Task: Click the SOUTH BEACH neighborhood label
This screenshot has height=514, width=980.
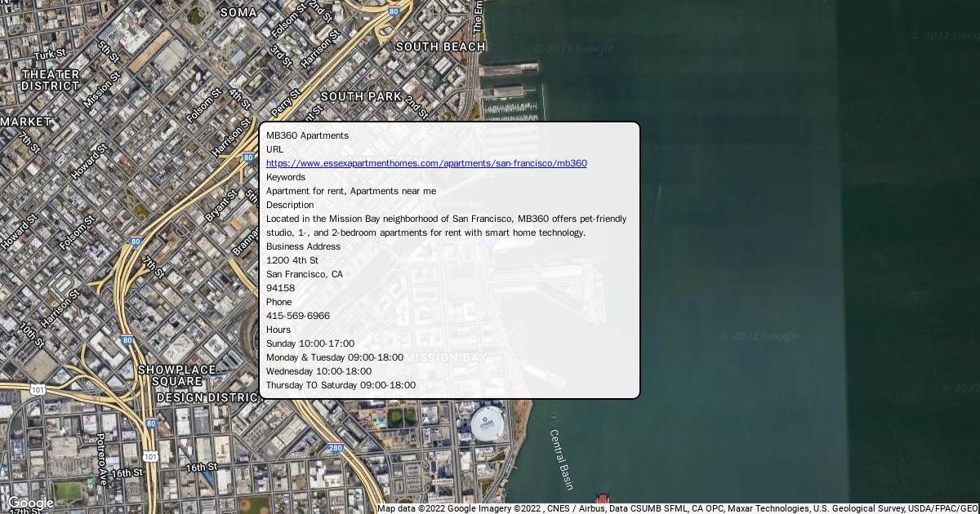Action: point(440,47)
